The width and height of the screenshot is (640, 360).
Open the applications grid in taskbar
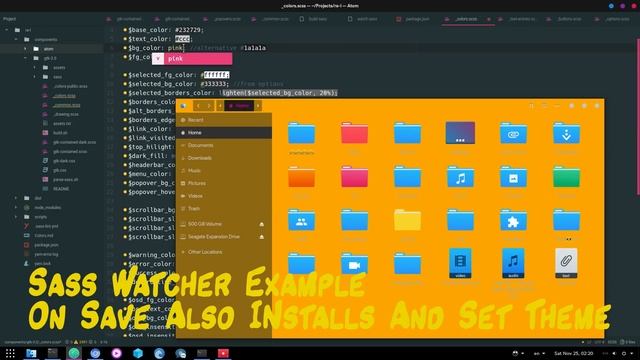10,353
